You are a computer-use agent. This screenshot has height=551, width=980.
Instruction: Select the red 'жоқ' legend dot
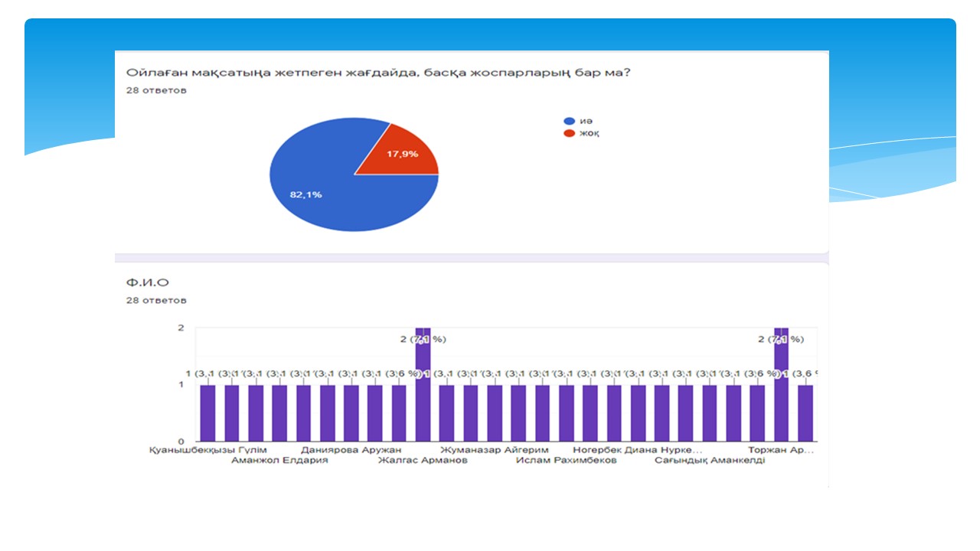click(x=569, y=133)
